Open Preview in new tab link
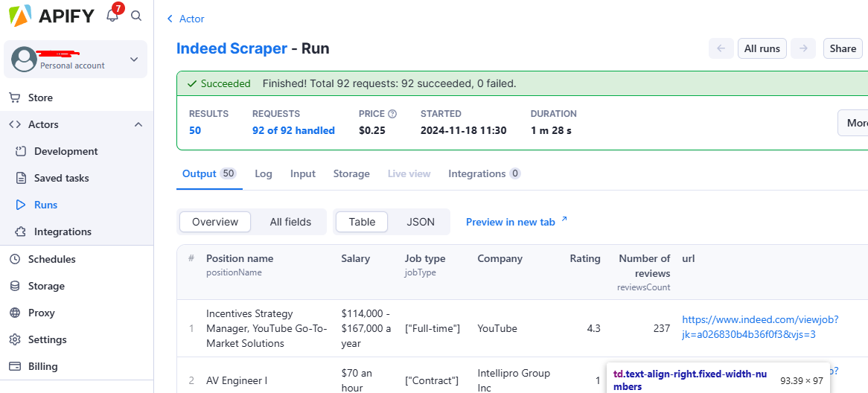Image resolution: width=868 pixels, height=393 pixels. tap(517, 221)
